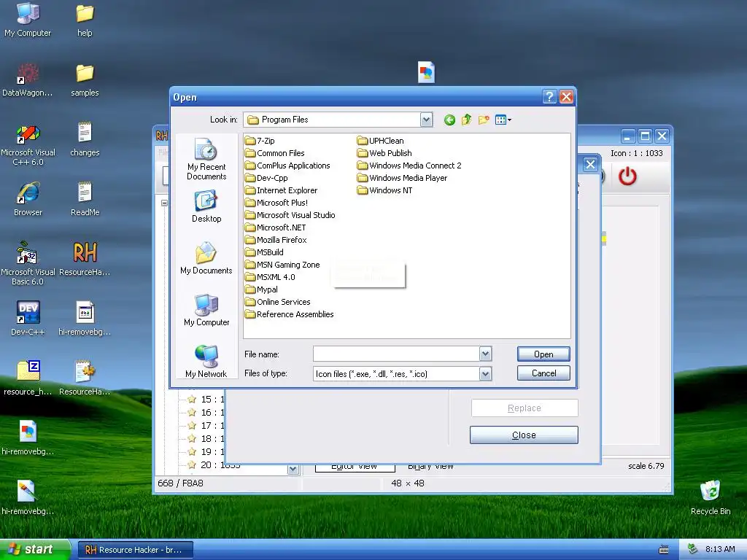Screen dimensions: 747x560
Task: Select the Microsoft Visual Studio folder
Action: (290, 215)
